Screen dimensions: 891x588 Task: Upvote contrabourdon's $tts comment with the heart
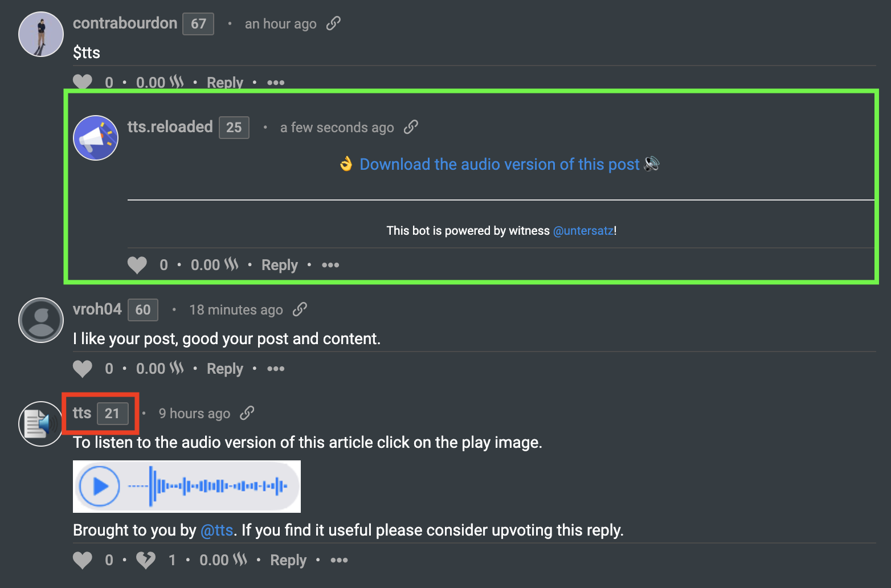click(82, 82)
